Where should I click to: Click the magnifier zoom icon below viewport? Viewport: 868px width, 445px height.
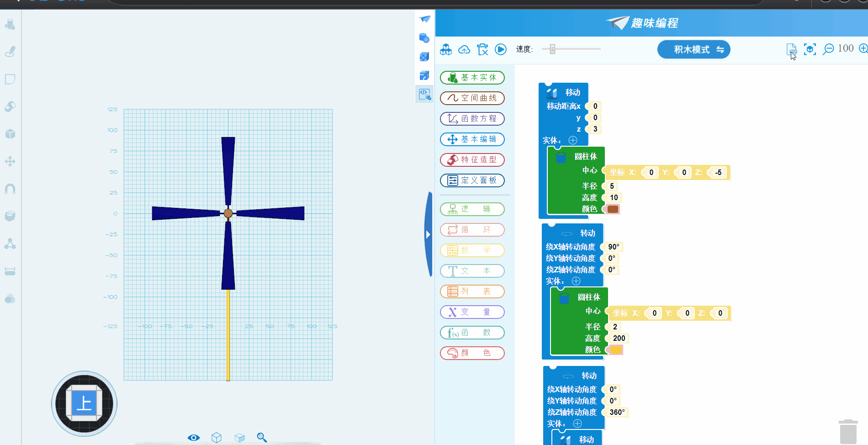click(x=262, y=438)
